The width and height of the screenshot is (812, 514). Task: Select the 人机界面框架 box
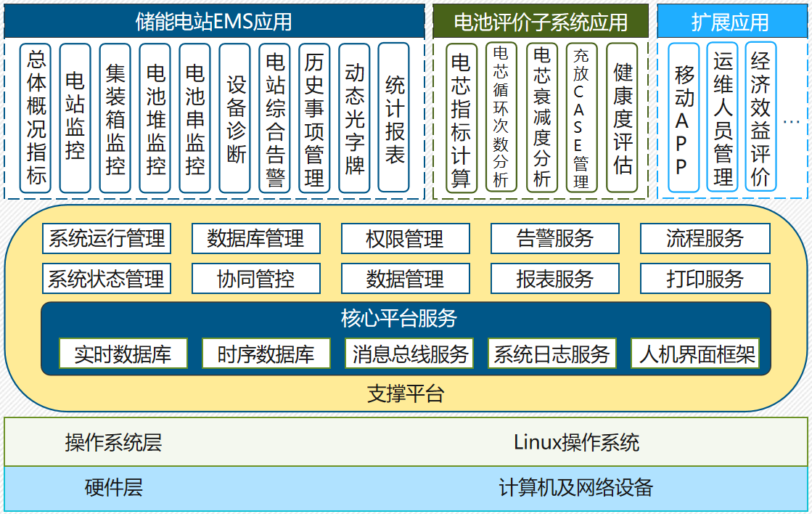(695, 354)
